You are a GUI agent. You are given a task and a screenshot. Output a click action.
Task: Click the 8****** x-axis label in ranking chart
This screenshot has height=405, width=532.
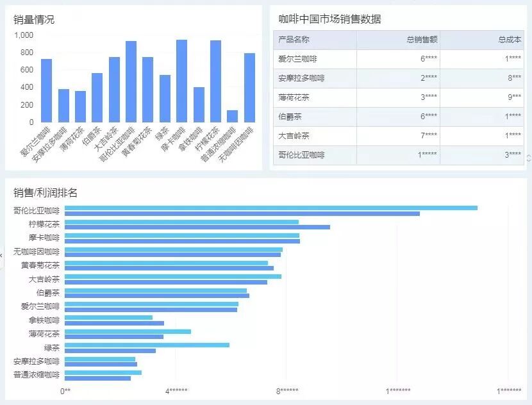287,391
